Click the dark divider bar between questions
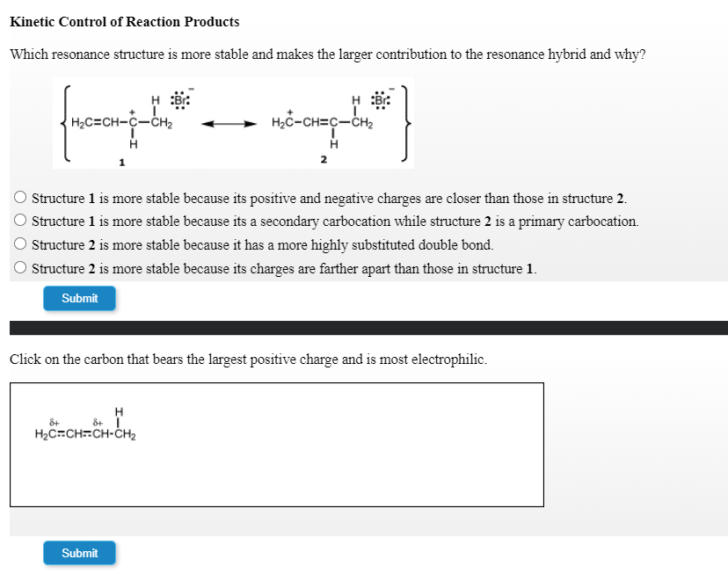The height and width of the screenshot is (574, 728). pyautogui.click(x=364, y=328)
